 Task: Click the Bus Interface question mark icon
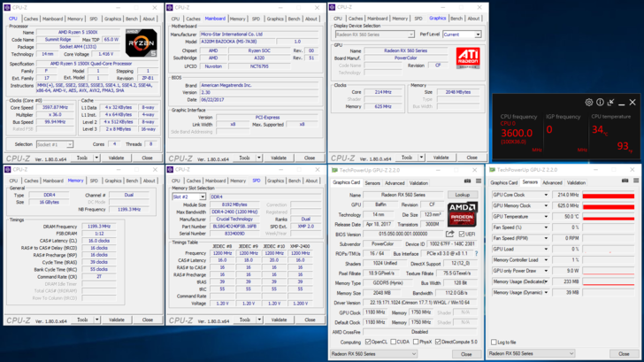(476, 254)
